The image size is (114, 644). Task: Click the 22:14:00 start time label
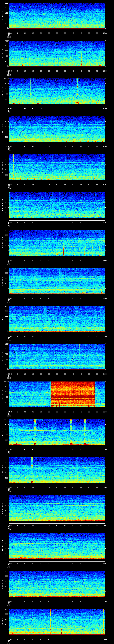coord(9,33)
